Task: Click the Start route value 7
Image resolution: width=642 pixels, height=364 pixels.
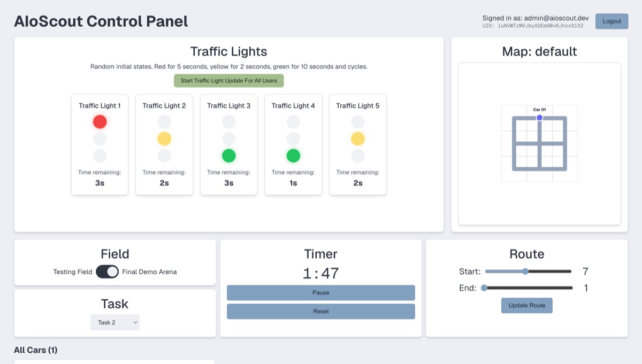Action: point(586,272)
